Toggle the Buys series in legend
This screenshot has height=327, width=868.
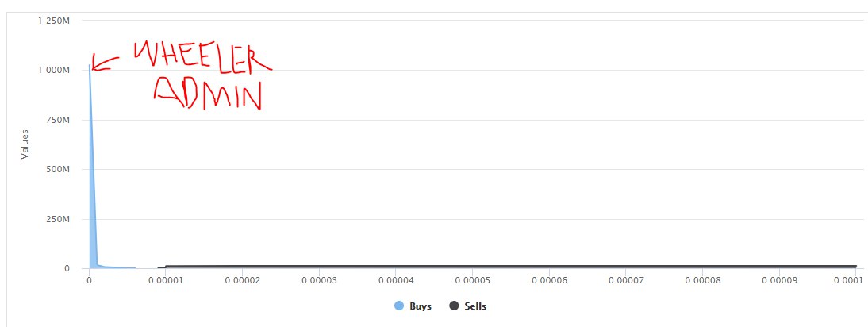click(413, 306)
